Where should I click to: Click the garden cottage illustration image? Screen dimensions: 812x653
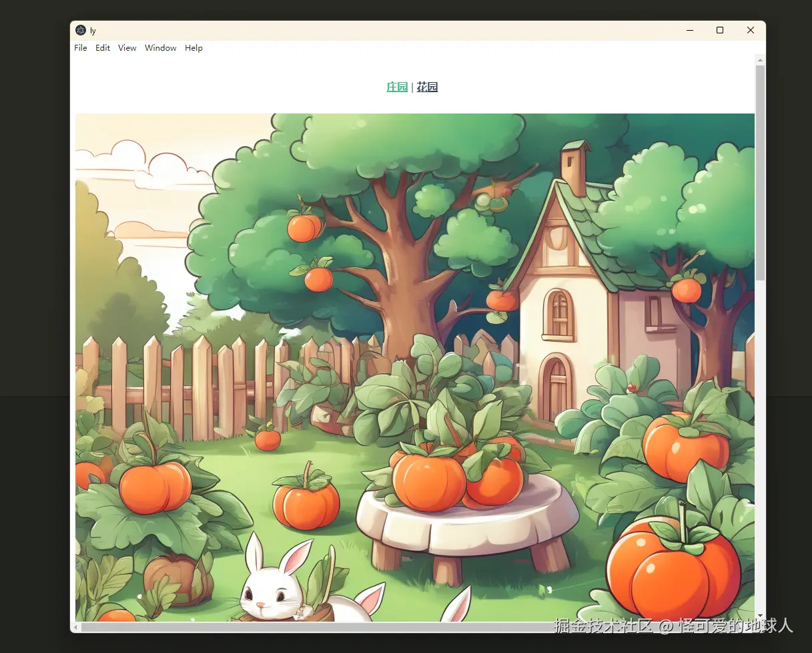[x=414, y=367]
